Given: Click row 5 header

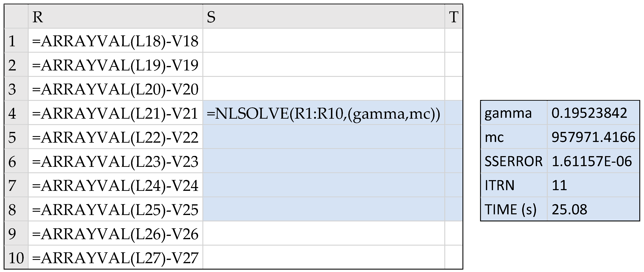Looking at the screenshot, I should point(16,137).
